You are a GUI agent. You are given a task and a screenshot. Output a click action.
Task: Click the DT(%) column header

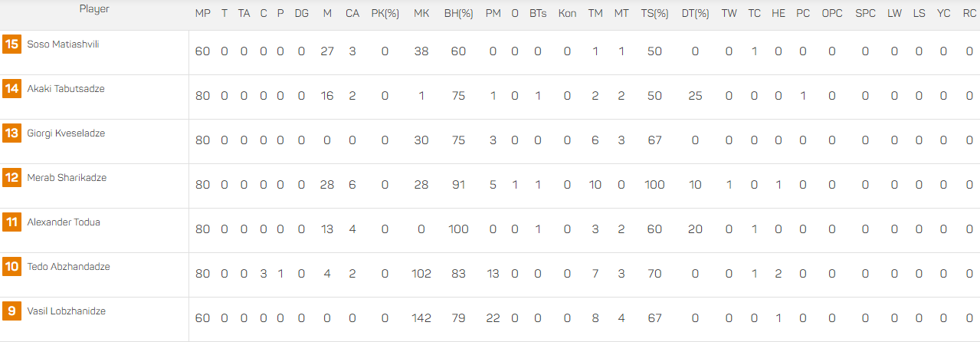tap(695, 14)
